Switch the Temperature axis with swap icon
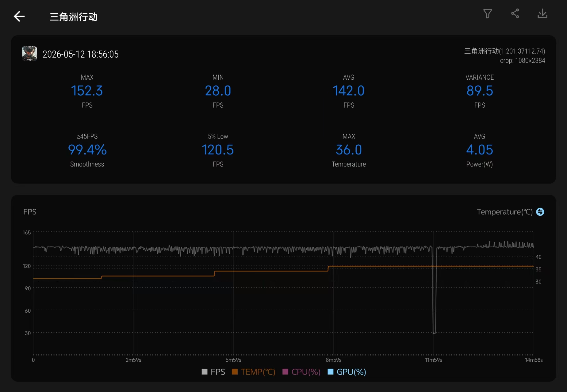Viewport: 567px width, 392px height. pos(540,212)
